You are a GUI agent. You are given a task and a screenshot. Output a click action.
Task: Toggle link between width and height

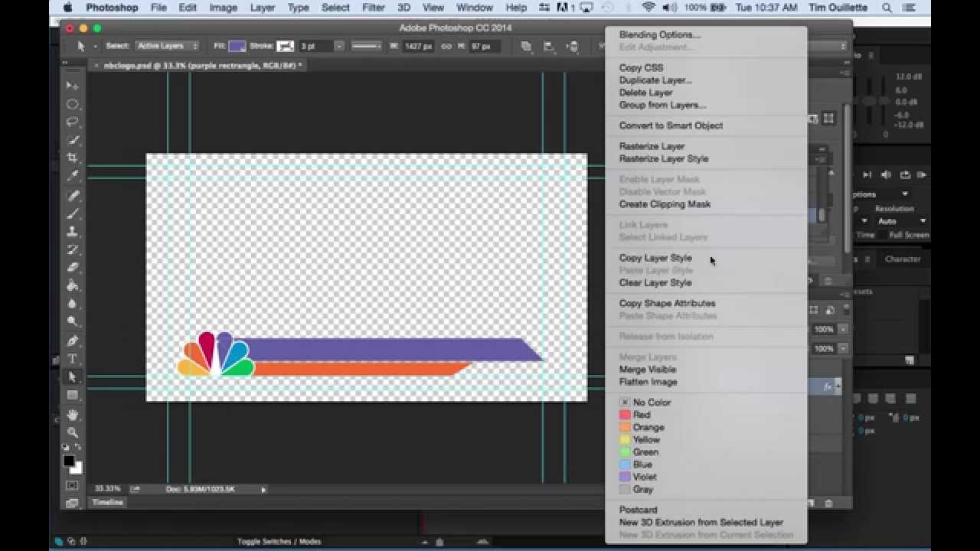click(x=446, y=46)
